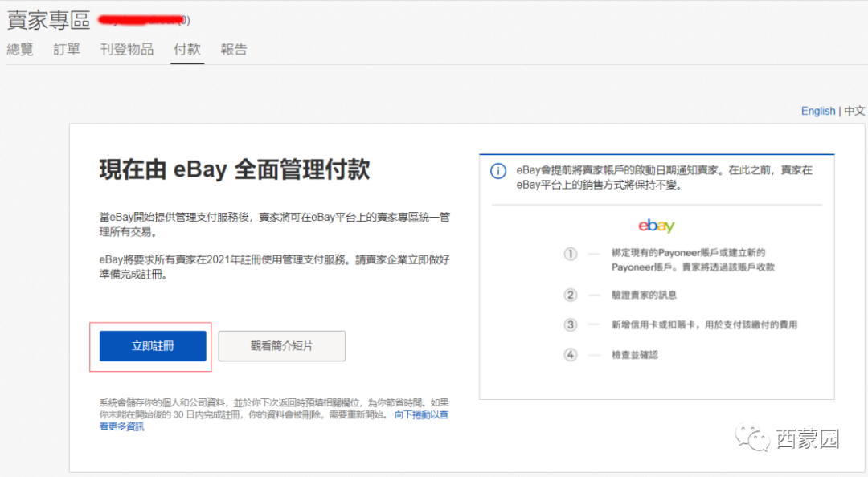868x477 pixels.
Task: Click step text 新增信用卡或扣賬卡
Action: point(704,324)
